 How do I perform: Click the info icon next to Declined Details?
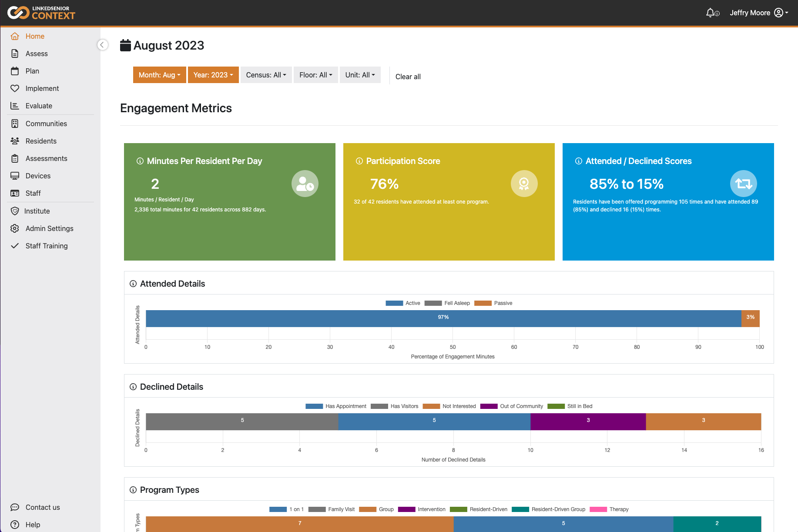[133, 387]
